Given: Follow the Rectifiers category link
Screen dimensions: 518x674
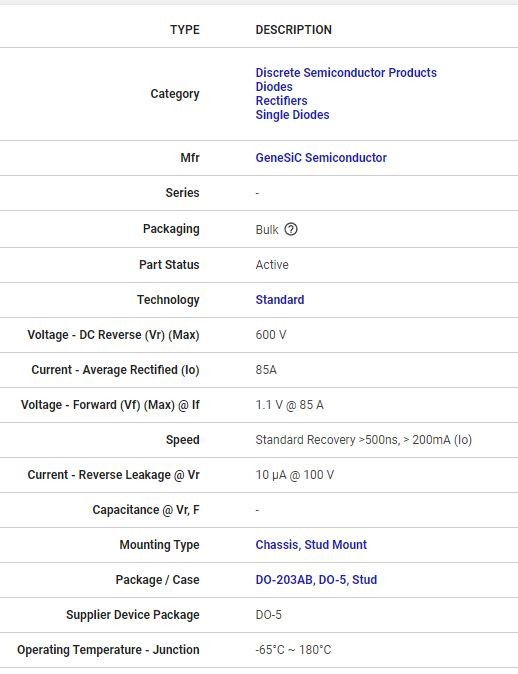Looking at the screenshot, I should 281,101.
